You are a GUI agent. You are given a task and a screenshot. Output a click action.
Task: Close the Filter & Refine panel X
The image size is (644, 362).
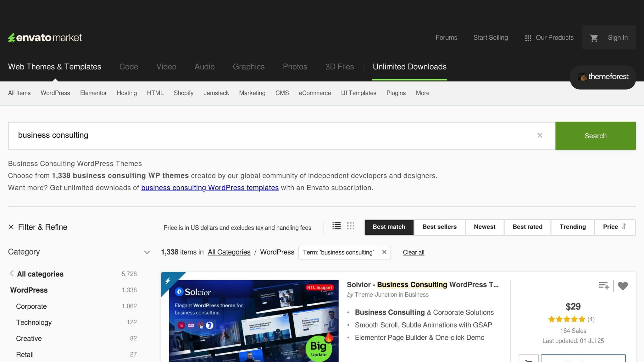(x=11, y=227)
